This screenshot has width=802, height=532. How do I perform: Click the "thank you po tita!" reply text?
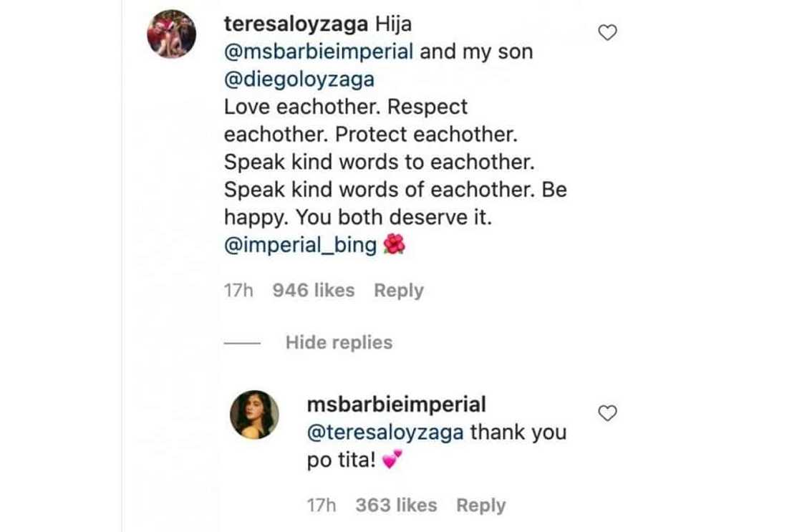(518, 432)
